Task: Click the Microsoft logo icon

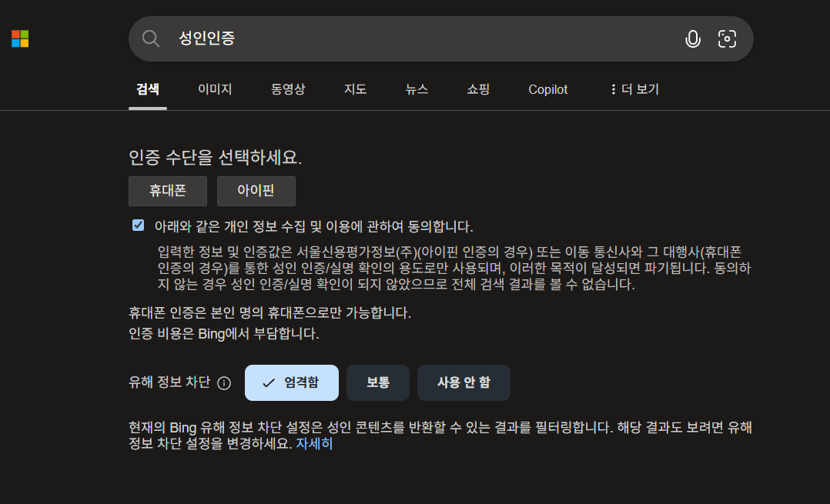Action: [x=20, y=38]
